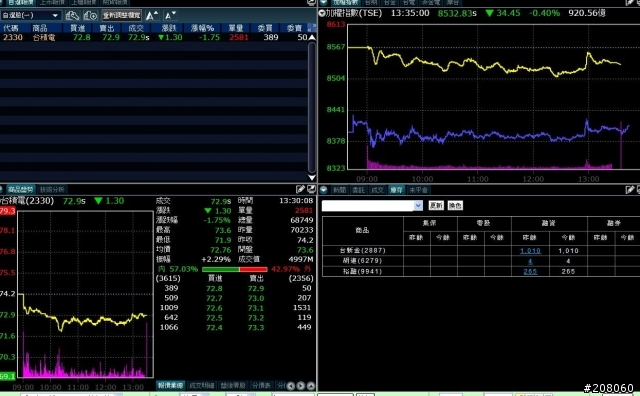Screen dimensions: 640x396
Task: Open the 加權指數(TSE) chart selector arrow
Action: [322, 13]
